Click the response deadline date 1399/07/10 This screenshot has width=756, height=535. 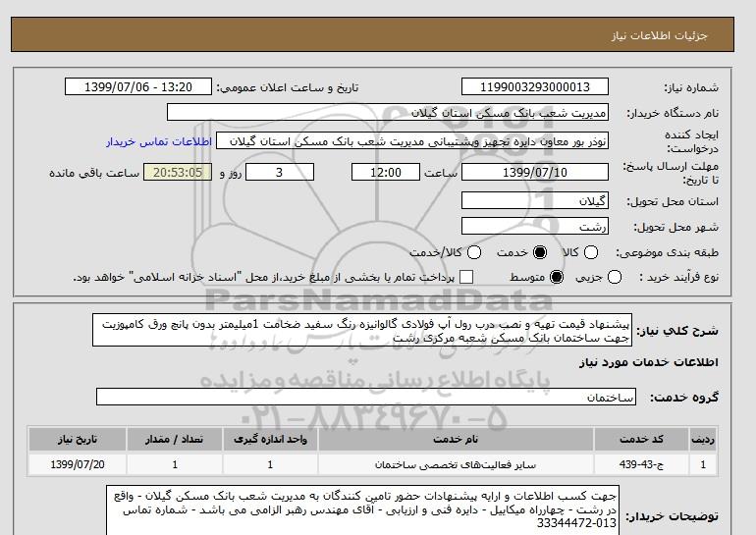(535, 172)
